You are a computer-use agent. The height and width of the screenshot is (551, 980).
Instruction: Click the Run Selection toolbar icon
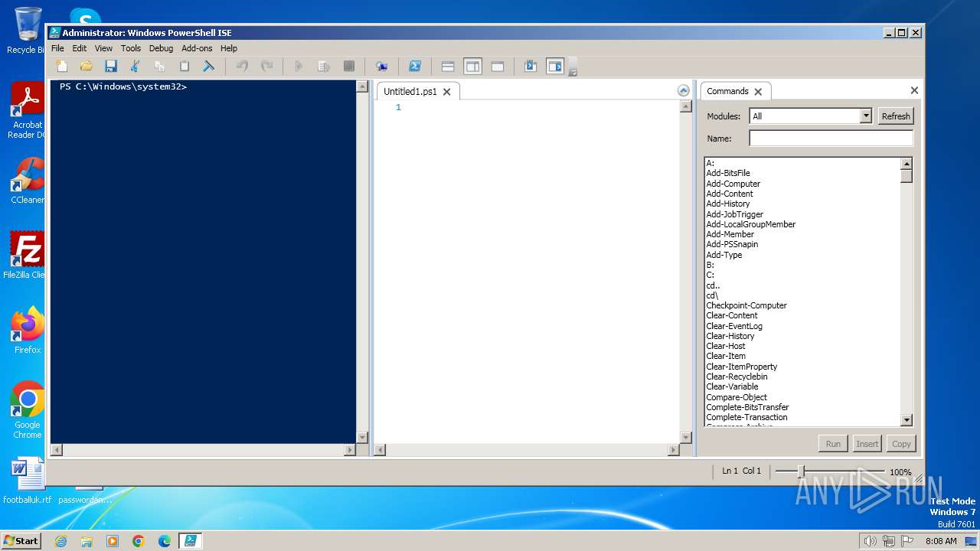pyautogui.click(x=324, y=67)
